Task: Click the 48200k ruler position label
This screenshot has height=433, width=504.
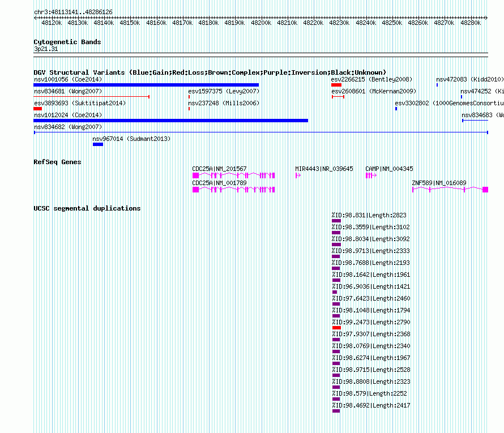Action: tap(261, 23)
